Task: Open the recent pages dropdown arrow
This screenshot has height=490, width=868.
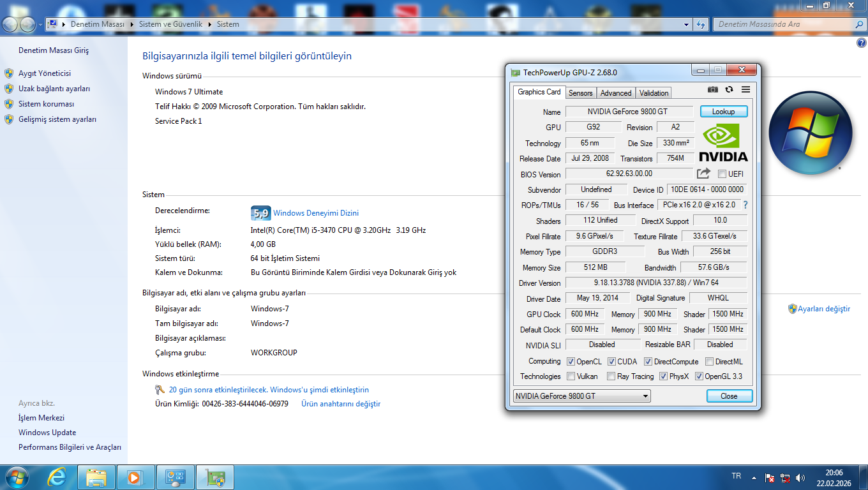Action: click(40, 24)
